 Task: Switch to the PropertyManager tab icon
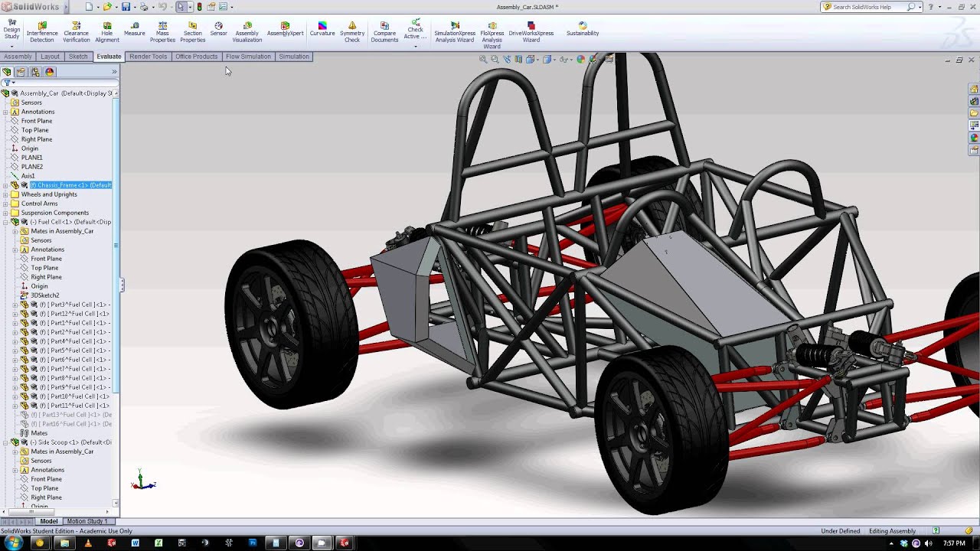pyautogui.click(x=21, y=72)
